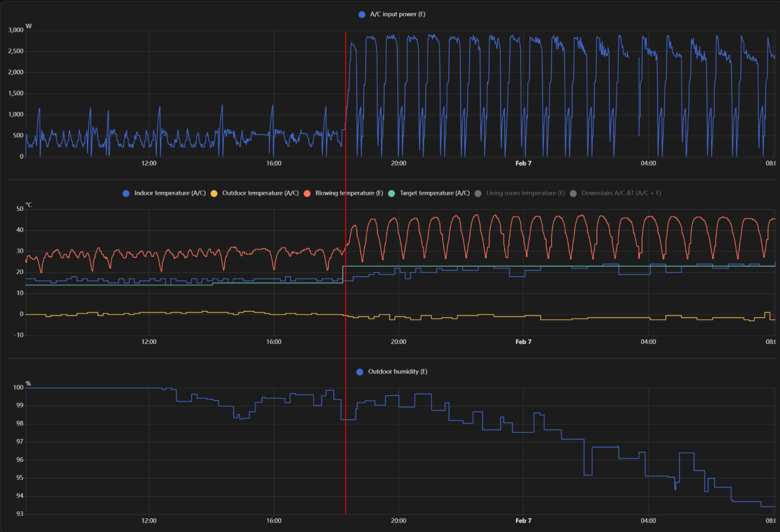Click the red vertical marker in power chart
The width and height of the screenshot is (780, 532).
coord(346,89)
